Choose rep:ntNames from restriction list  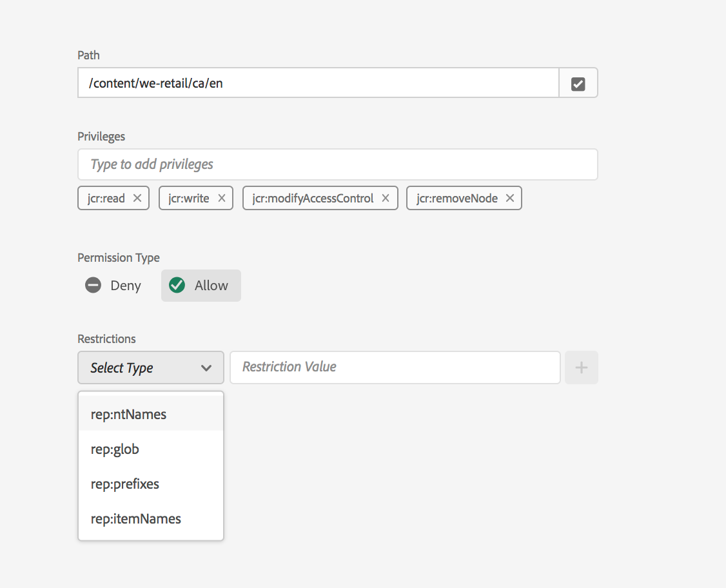click(129, 415)
